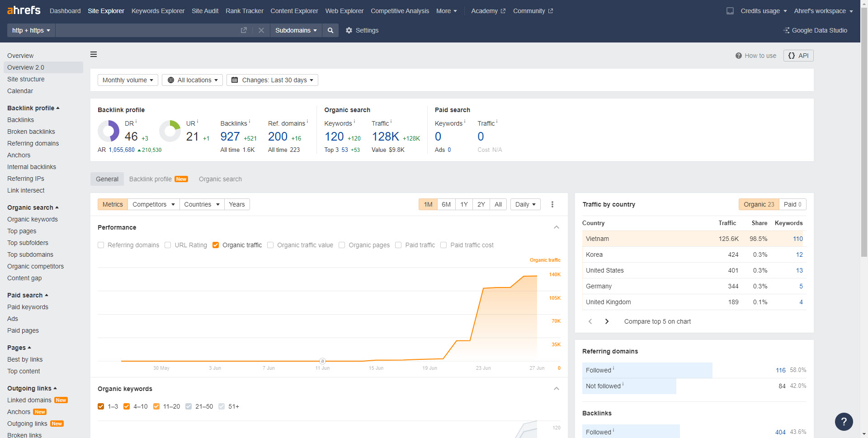This screenshot has height=438, width=868.
Task: Collapse the Organic keywords section
Action: [557, 389]
